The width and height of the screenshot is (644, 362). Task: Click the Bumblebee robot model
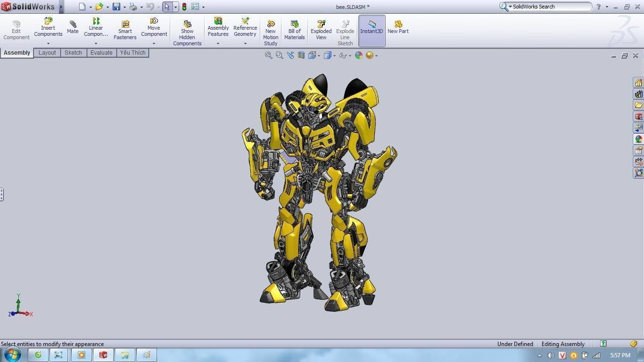coord(319,192)
